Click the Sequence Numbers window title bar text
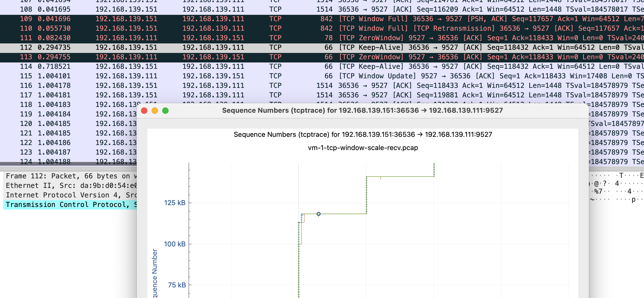644x298 pixels. click(362, 110)
